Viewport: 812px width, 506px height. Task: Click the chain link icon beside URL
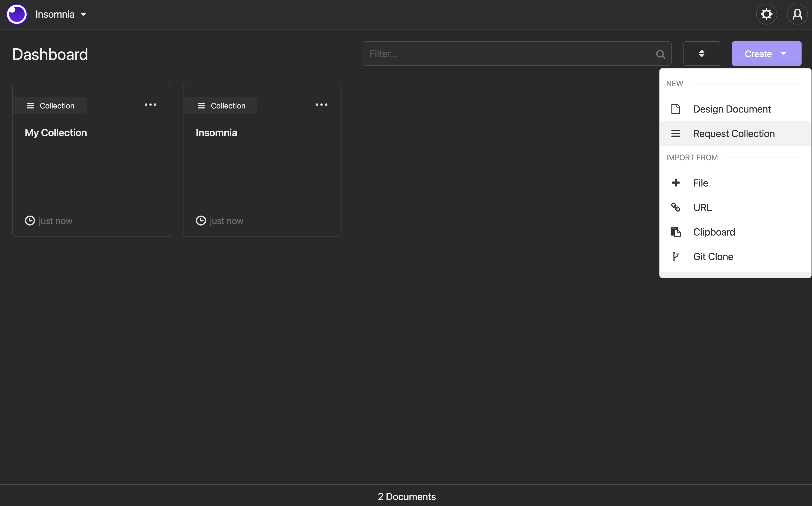tap(675, 207)
